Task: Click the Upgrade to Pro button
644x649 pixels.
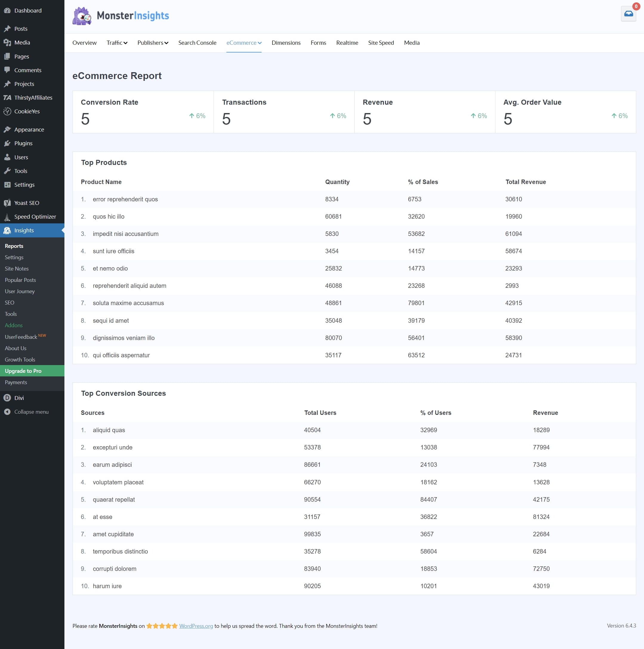Action: pos(33,371)
